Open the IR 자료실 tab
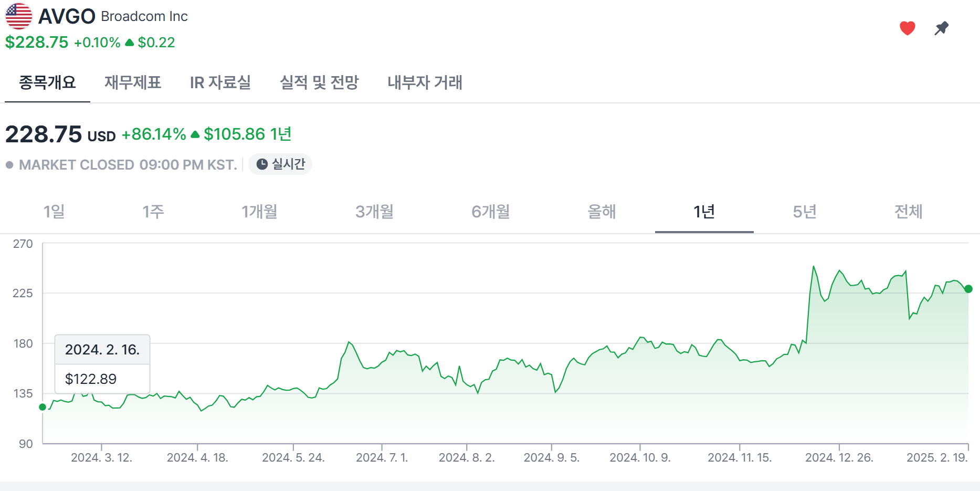This screenshot has height=491, width=980. point(220,82)
